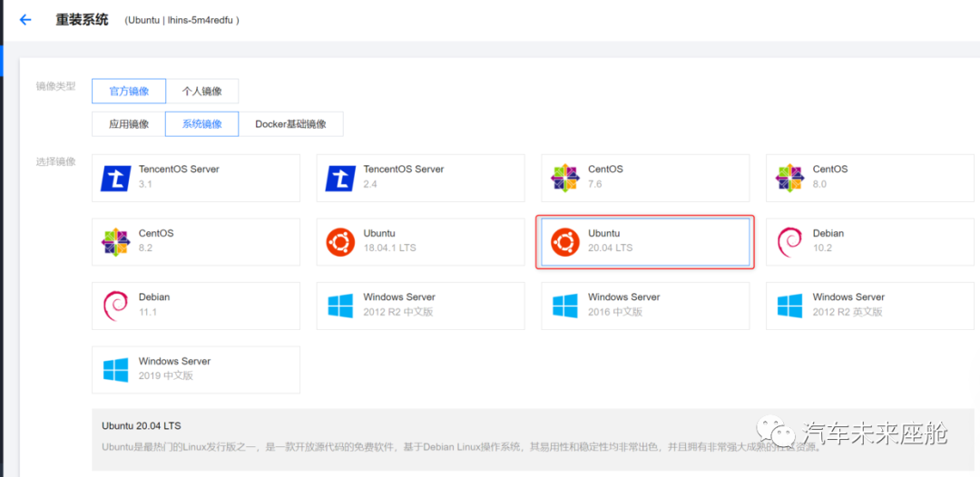
Task: Click the Ubuntu 18.04.1 LTS logo
Action: 340,241
